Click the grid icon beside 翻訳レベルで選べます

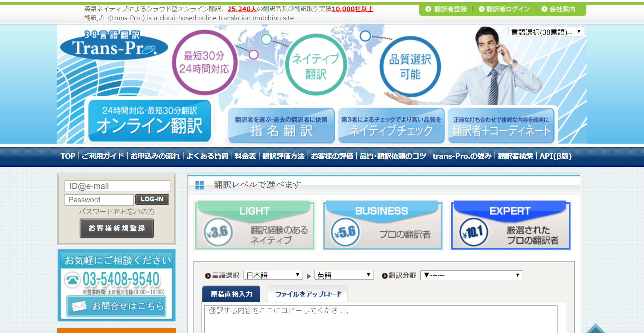click(x=200, y=185)
